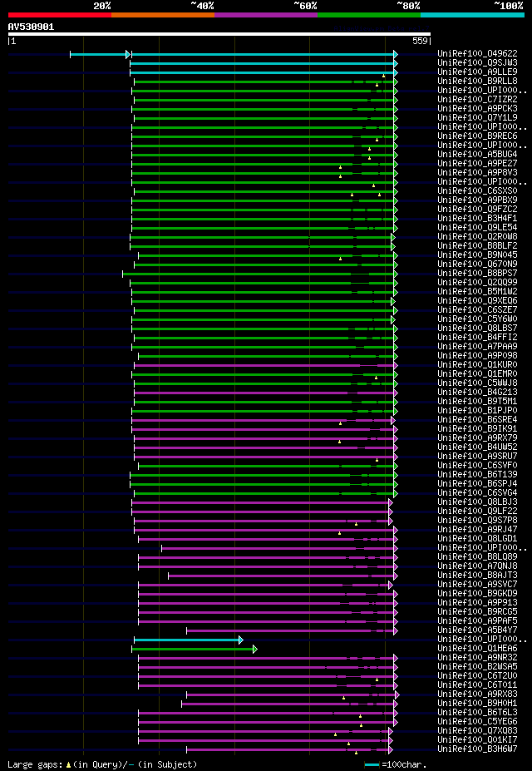Click the ~100% scale label
532x771 pixels.
click(x=509, y=6)
